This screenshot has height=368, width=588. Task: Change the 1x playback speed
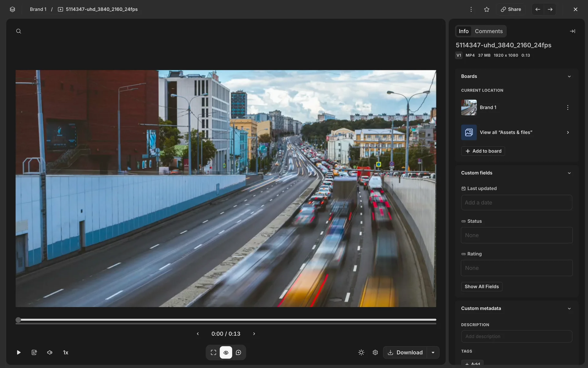point(66,352)
